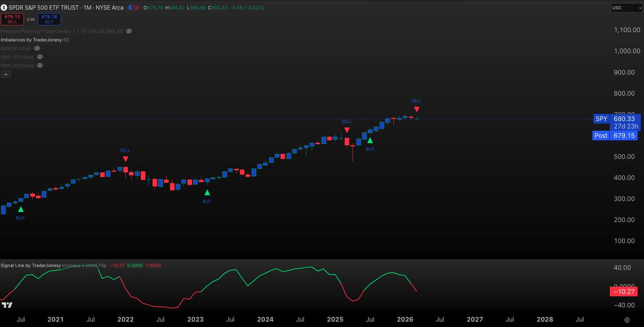This screenshot has height=327, width=644.
Task: Click the 2026 label on time axis
Action: click(405, 319)
